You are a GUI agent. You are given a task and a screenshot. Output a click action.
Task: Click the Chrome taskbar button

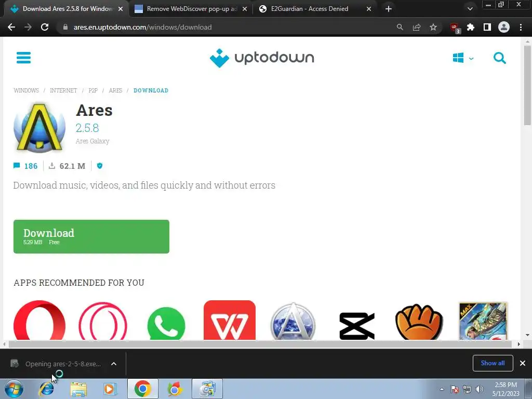pos(143,389)
